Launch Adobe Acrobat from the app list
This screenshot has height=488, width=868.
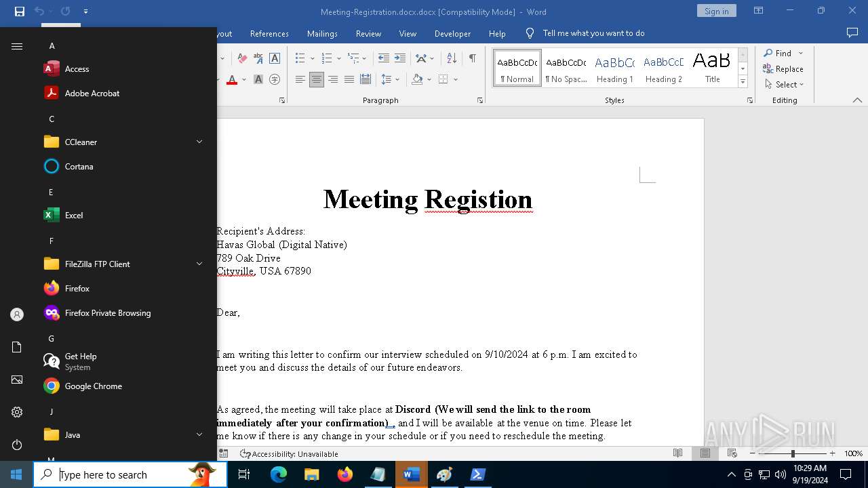(122, 93)
